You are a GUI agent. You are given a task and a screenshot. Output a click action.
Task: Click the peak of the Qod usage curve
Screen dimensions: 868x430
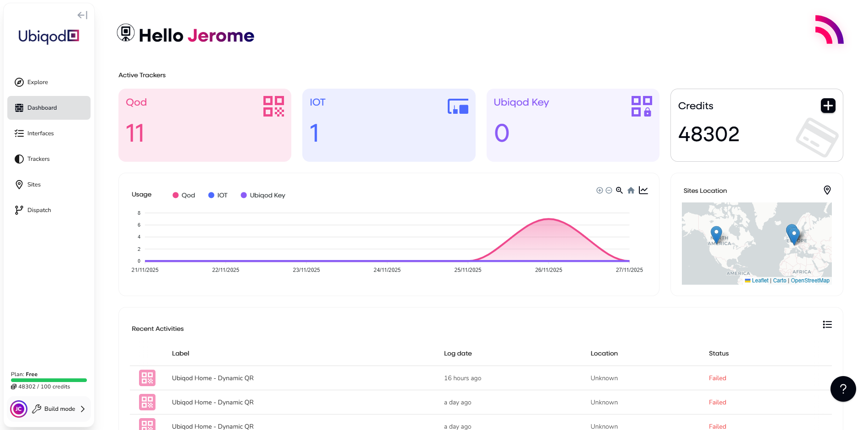pos(549,219)
